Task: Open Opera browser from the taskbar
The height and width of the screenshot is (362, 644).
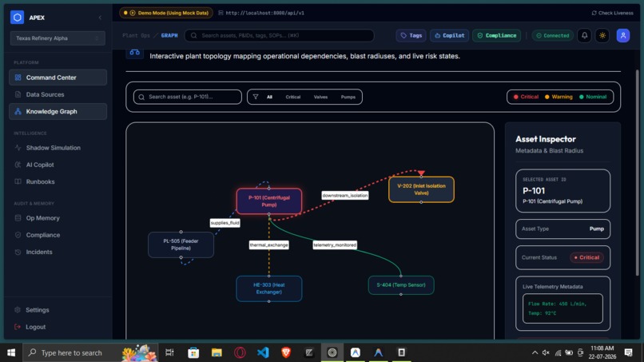Action: (240, 352)
